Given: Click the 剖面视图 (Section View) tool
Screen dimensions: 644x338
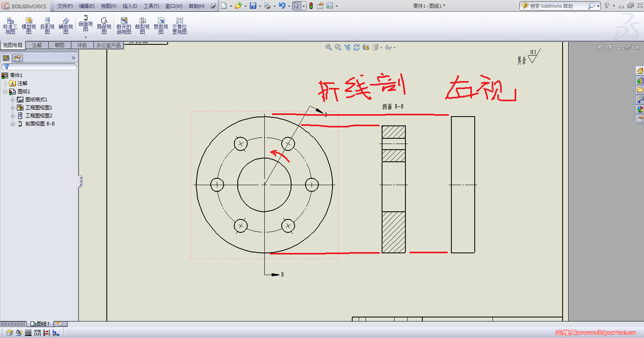Looking at the screenshot, I should (x=85, y=23).
